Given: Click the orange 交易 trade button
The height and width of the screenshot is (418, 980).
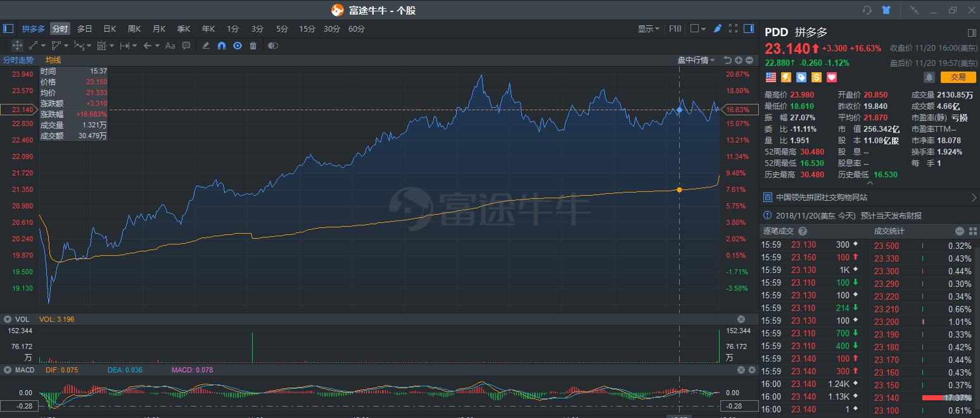Looking at the screenshot, I should pyautogui.click(x=958, y=77).
